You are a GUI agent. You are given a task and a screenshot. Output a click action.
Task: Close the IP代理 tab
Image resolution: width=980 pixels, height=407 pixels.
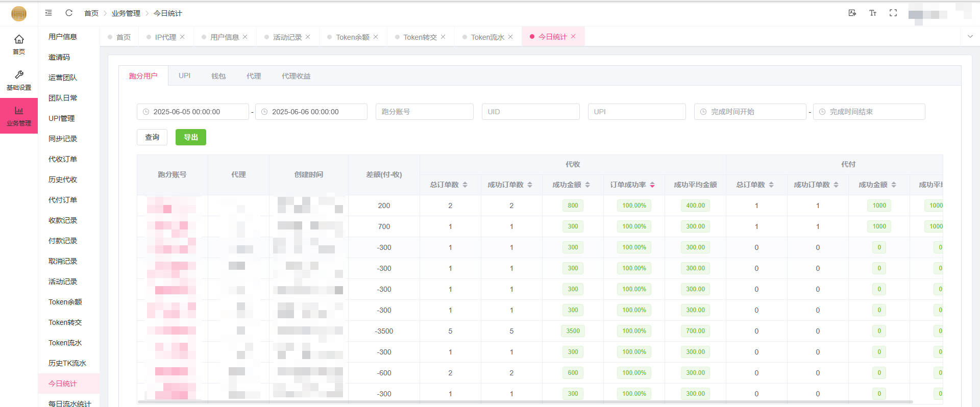pyautogui.click(x=182, y=37)
